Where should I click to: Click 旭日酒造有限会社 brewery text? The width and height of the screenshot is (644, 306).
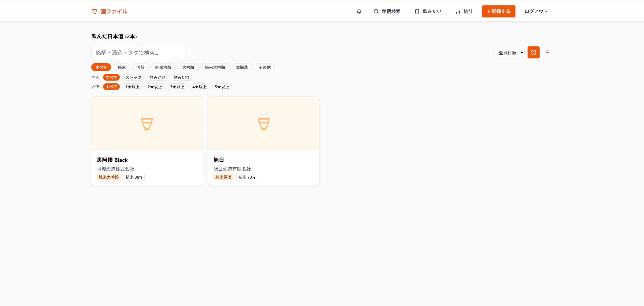[232, 169]
